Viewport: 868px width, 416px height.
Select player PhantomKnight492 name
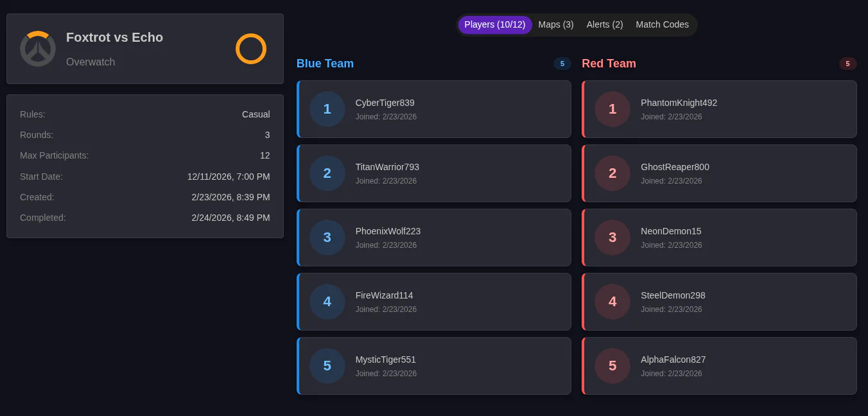point(679,103)
